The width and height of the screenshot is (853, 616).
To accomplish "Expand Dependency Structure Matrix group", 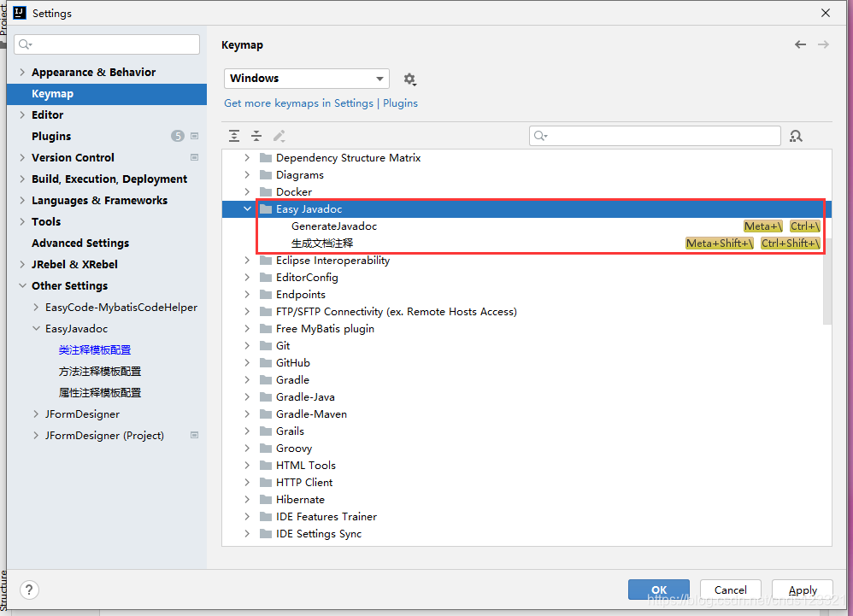I will click(248, 158).
